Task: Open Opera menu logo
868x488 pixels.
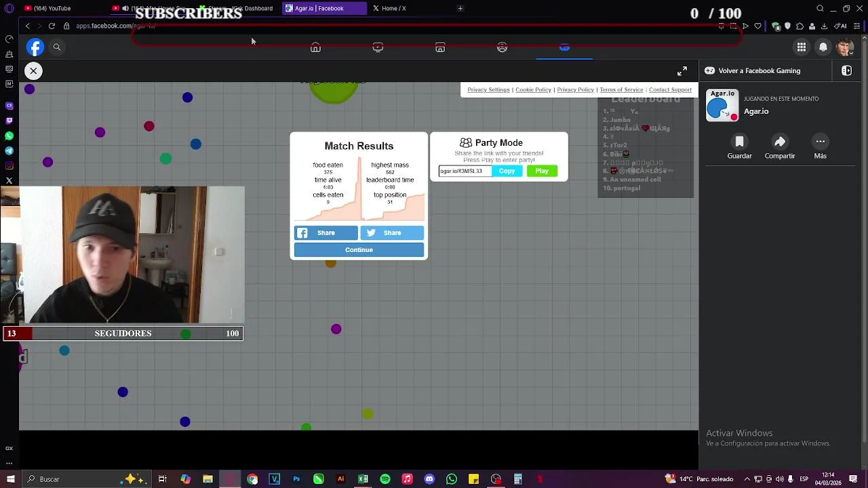Action: pyautogui.click(x=9, y=8)
